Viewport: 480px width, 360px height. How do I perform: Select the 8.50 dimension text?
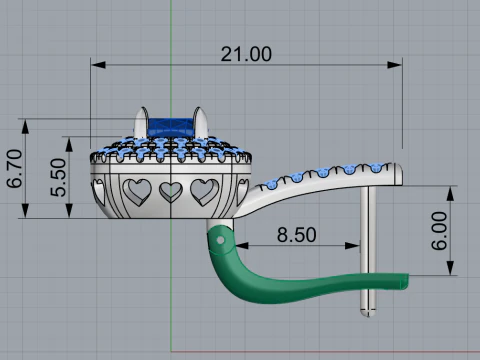pyautogui.click(x=296, y=235)
